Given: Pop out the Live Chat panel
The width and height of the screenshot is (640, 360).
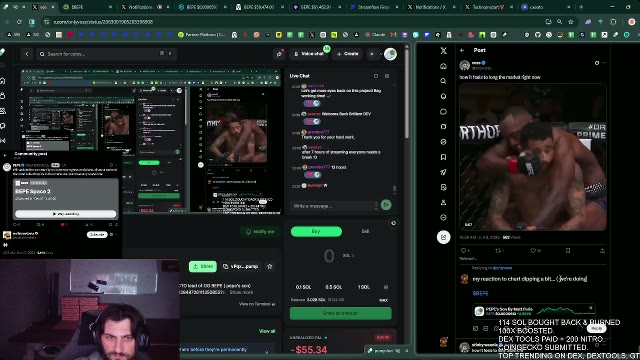Looking at the screenshot, I should click(x=376, y=76).
